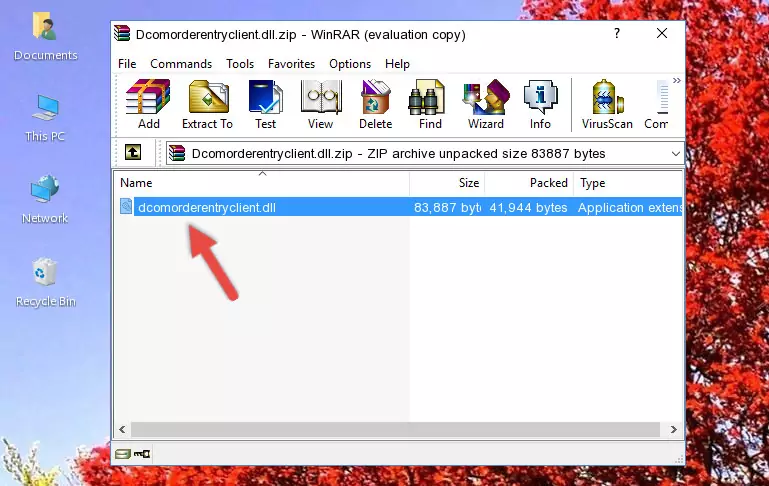Select dcomorderentryclient.dll file row
The image size is (769, 486).
pyautogui.click(x=399, y=207)
